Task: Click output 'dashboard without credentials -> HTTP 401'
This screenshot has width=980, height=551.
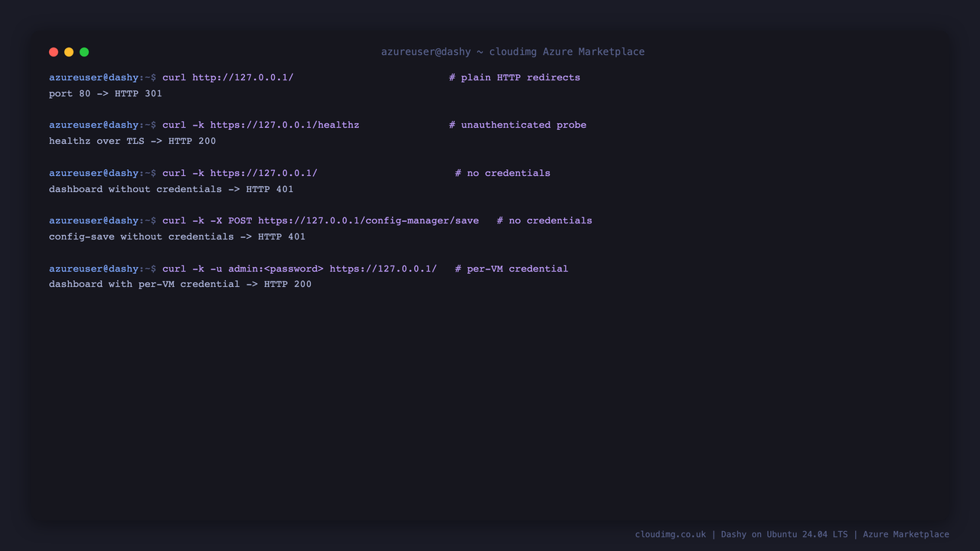Action: click(171, 189)
